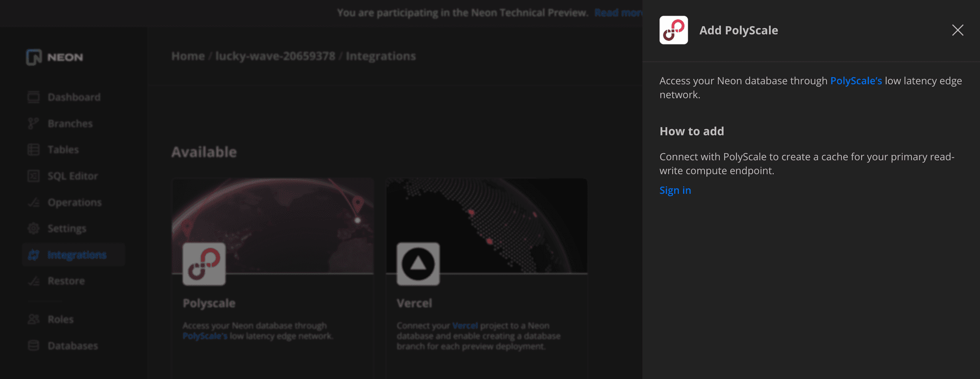Click the Dashboard monitor icon

(34, 97)
